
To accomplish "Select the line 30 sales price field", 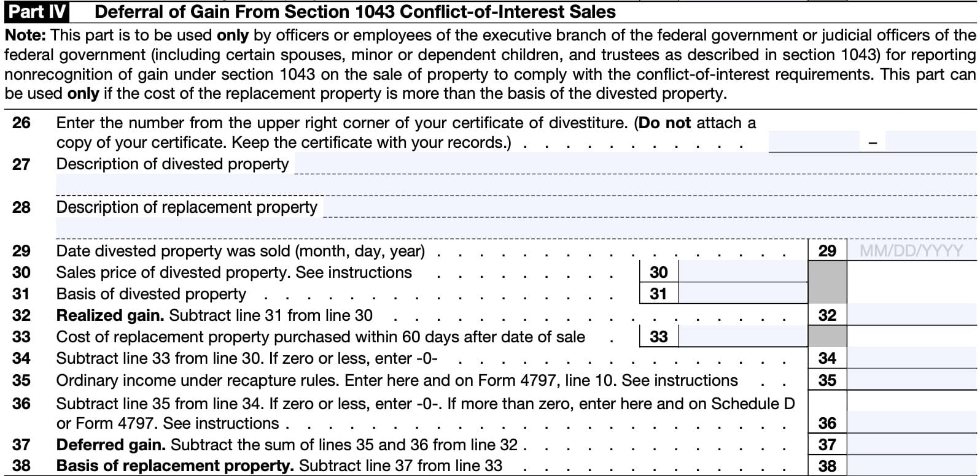I will pyautogui.click(x=742, y=272).
